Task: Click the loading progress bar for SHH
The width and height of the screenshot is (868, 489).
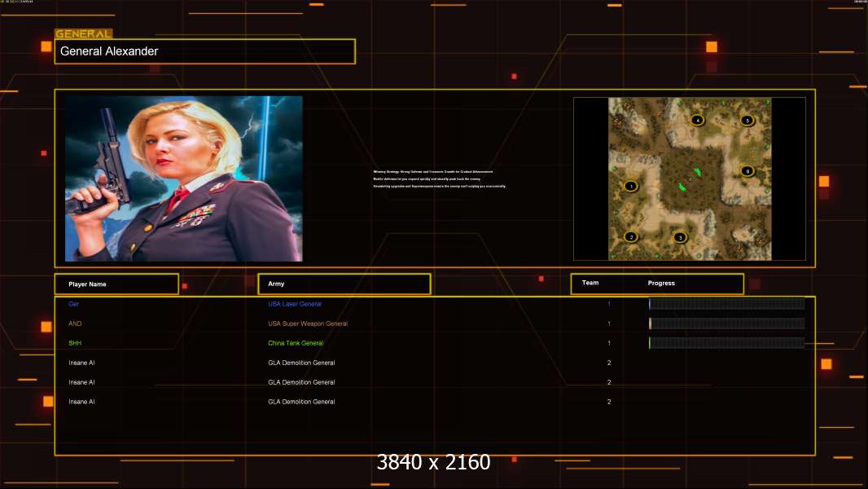Action: point(727,343)
